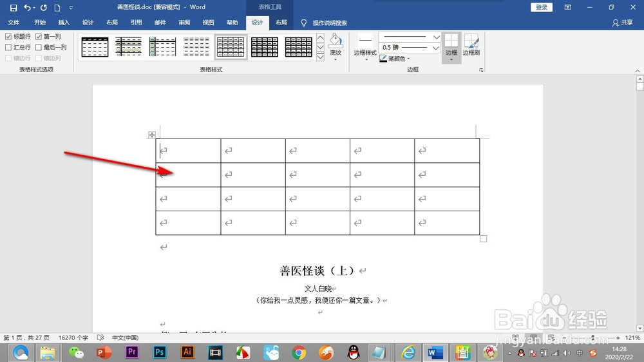The height and width of the screenshot is (362, 644).
Task: Open the 文件 menu
Action: pyautogui.click(x=14, y=23)
